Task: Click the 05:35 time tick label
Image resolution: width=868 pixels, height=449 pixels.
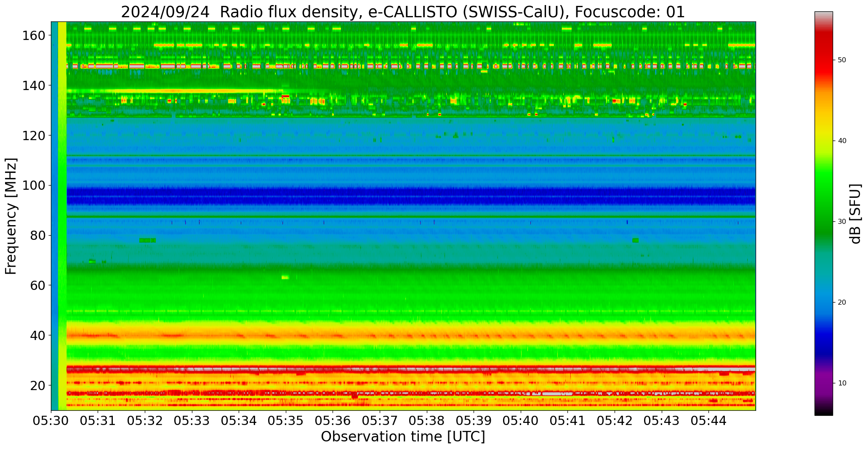Action: (286, 421)
